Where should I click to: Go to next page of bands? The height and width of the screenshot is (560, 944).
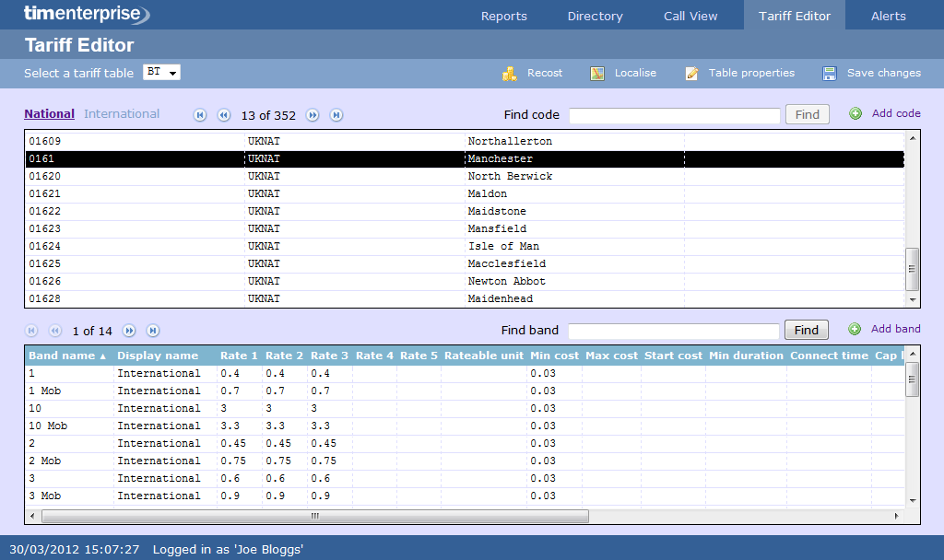129,331
